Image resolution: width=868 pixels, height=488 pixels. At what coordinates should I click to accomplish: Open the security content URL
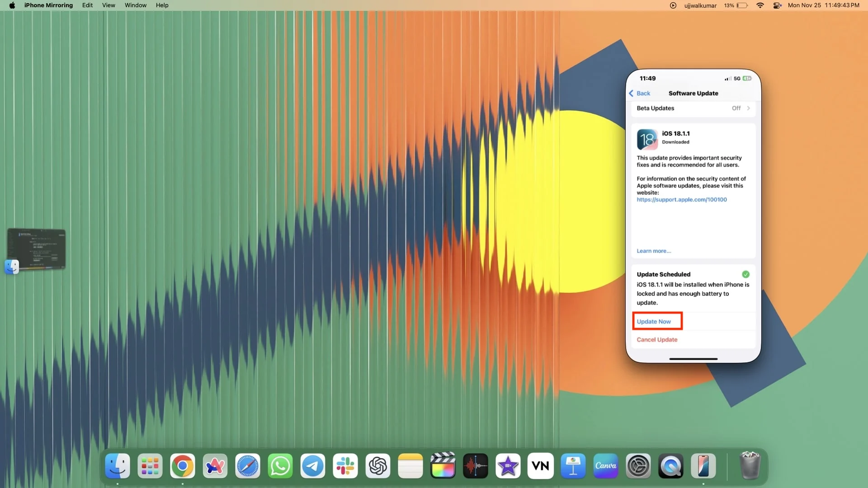pyautogui.click(x=681, y=199)
